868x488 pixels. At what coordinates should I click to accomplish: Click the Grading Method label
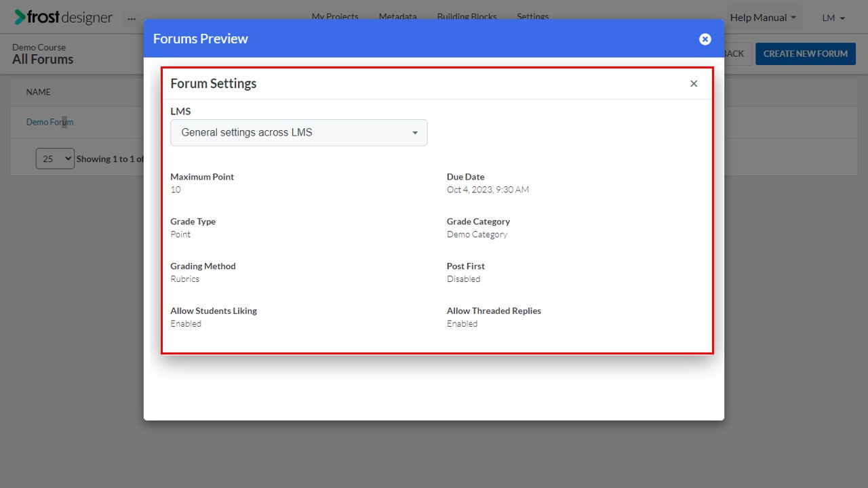tap(203, 266)
